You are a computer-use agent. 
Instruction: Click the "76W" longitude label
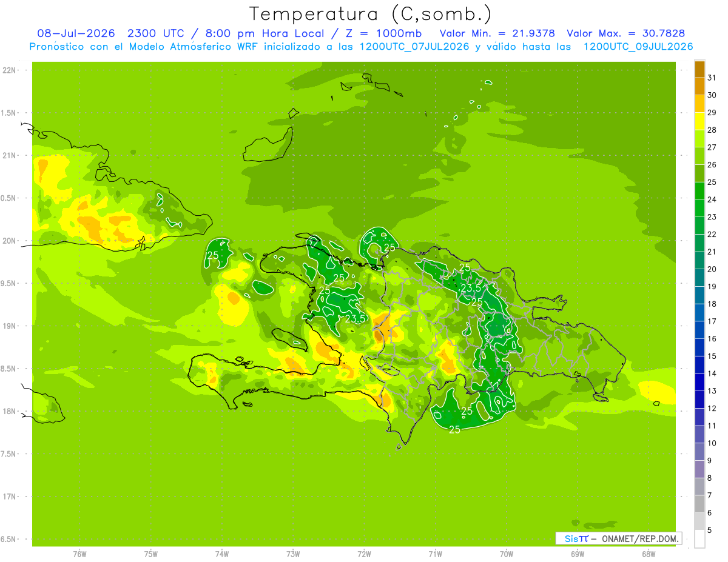79,554
